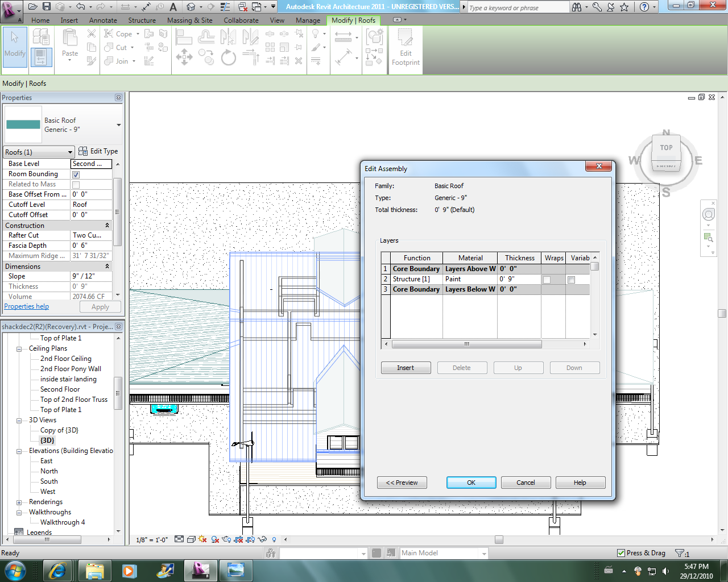Switch to the Annotate ribbon tab
728x582 pixels.
point(103,20)
